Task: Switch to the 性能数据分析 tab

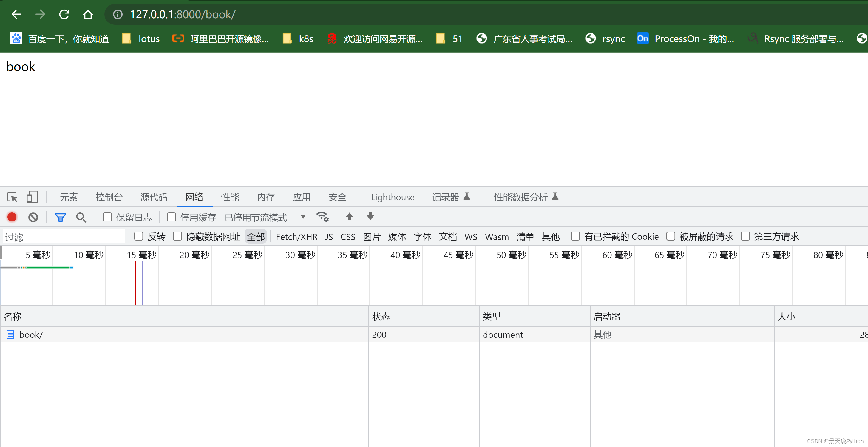Action: (526, 197)
